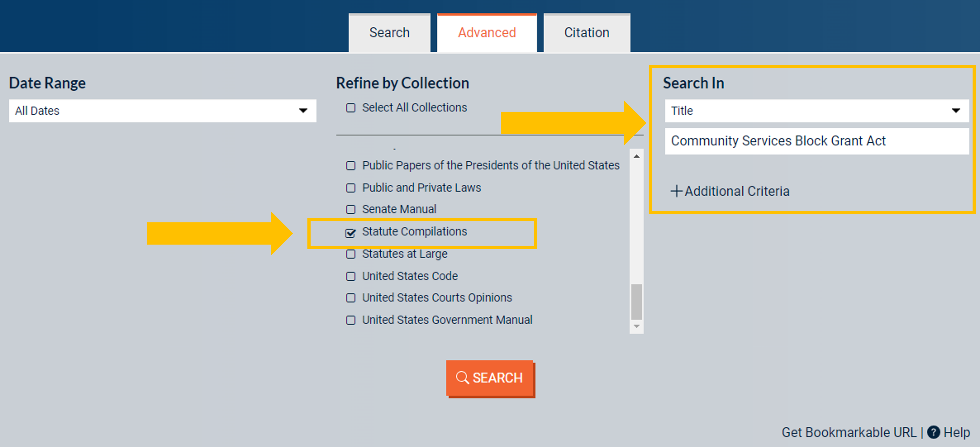The image size is (980, 447).
Task: Click the scroll up arrow in collections list
Action: pos(637,156)
